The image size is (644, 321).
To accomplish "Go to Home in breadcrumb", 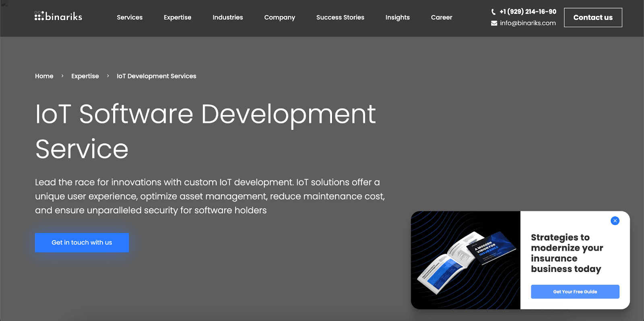I will click(x=44, y=76).
